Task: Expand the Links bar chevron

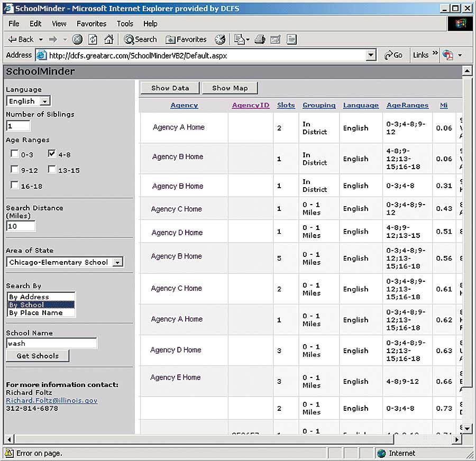Action: (x=435, y=53)
